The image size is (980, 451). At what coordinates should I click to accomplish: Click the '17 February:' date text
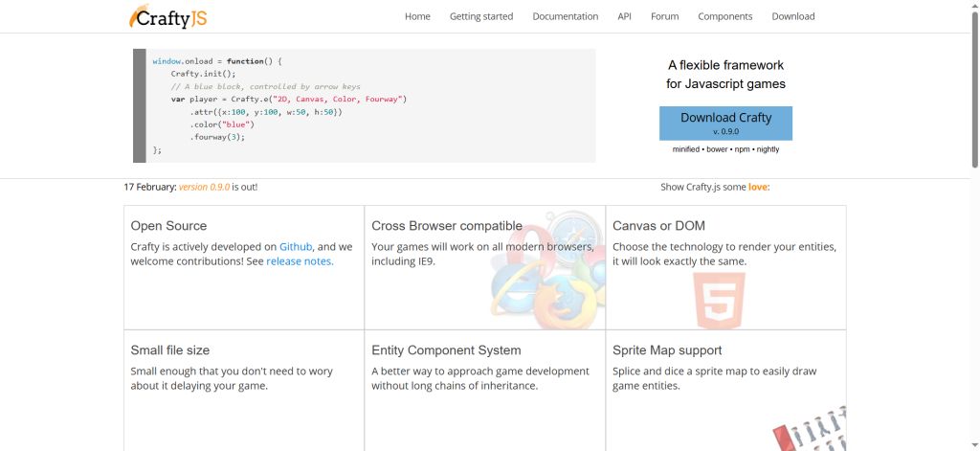[150, 187]
